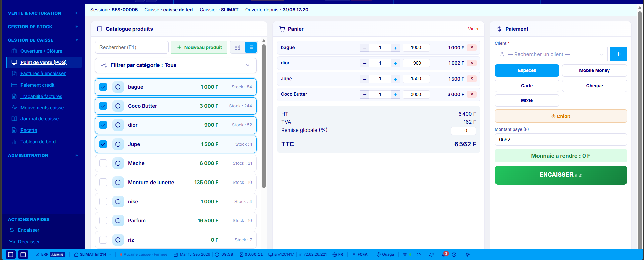Viewport: 644px width, 260px height.
Task: Tick the Mèche product checkbox
Action: pyautogui.click(x=103, y=163)
